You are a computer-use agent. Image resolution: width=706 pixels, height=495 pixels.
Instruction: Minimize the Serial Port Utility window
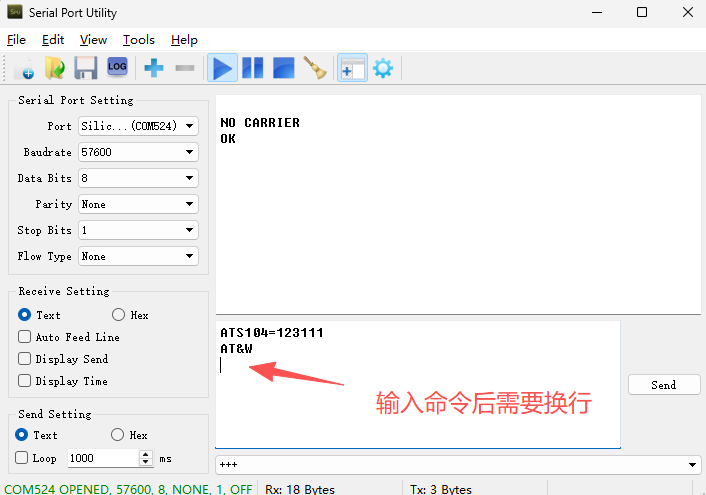click(x=597, y=12)
